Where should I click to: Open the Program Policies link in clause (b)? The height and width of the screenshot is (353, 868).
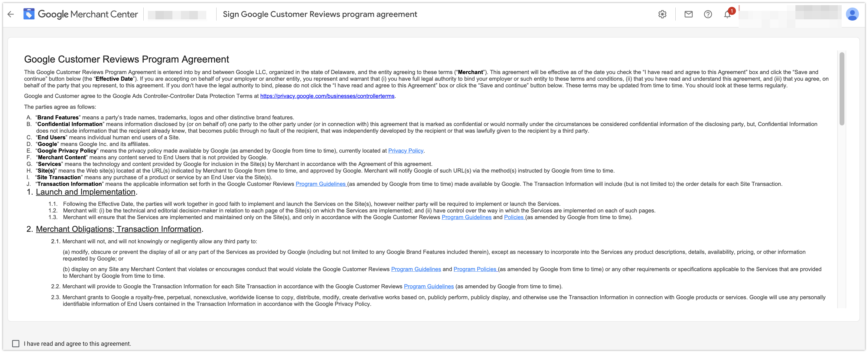pyautogui.click(x=475, y=269)
